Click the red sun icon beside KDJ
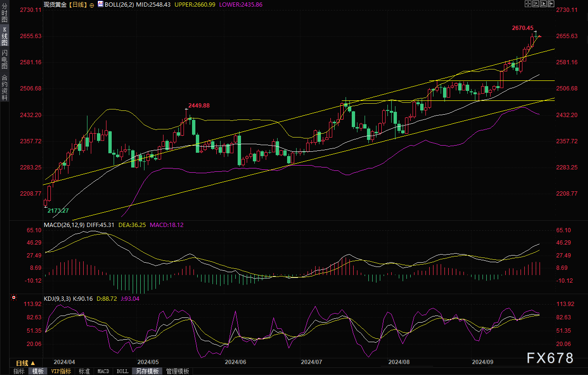This screenshot has width=588, height=375. coord(14,298)
